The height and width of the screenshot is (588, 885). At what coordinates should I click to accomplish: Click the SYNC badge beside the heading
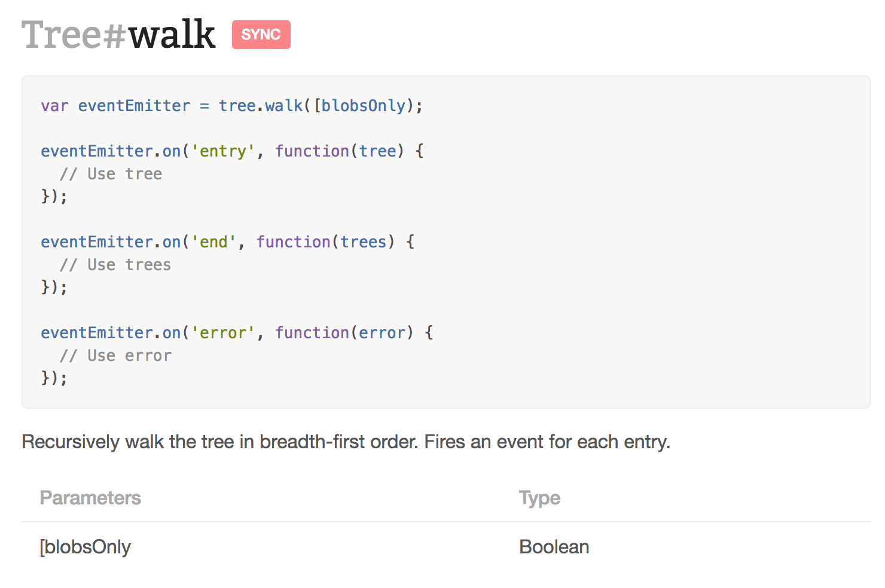coord(261,35)
